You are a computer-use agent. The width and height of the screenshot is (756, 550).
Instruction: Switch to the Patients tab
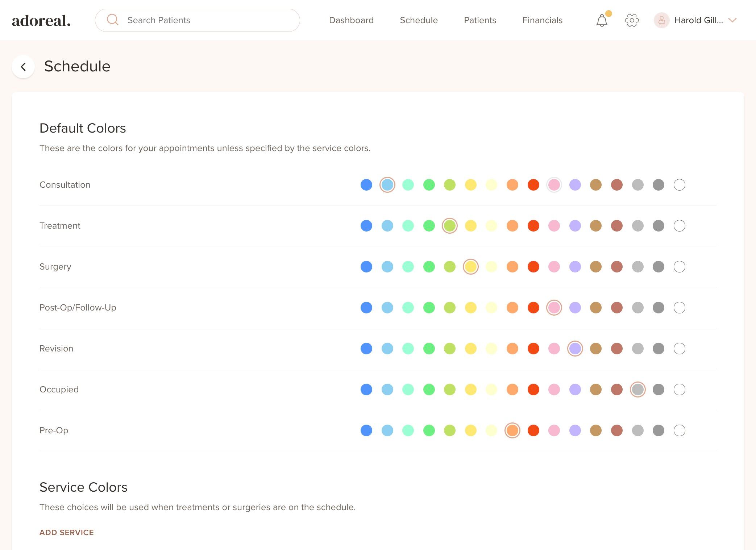[480, 20]
